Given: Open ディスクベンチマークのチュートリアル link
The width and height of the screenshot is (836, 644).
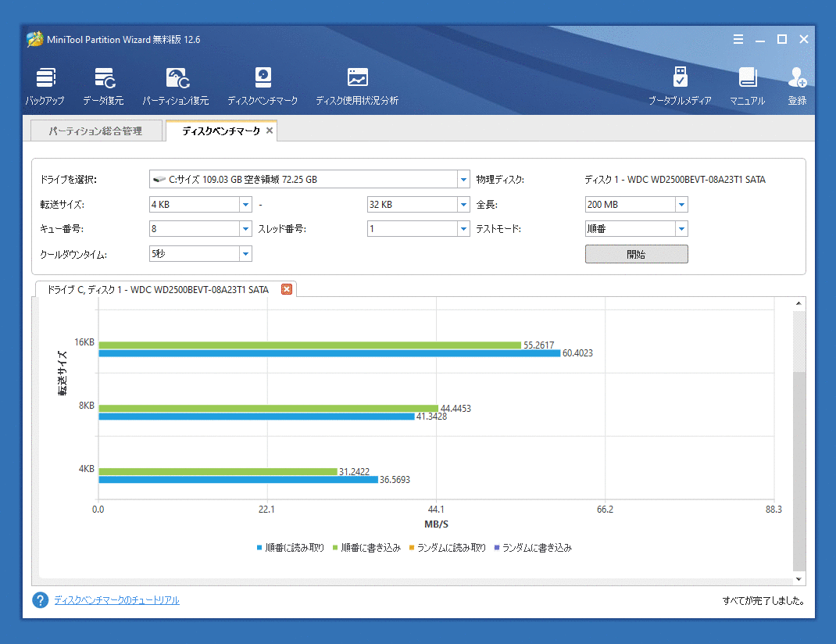Looking at the screenshot, I should [116, 600].
